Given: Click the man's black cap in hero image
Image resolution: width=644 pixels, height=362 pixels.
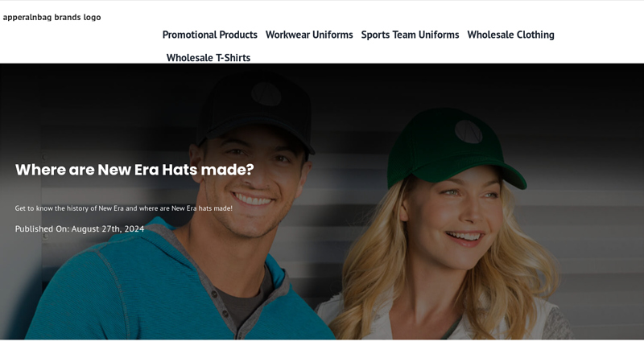Looking at the screenshot, I should pyautogui.click(x=255, y=111).
